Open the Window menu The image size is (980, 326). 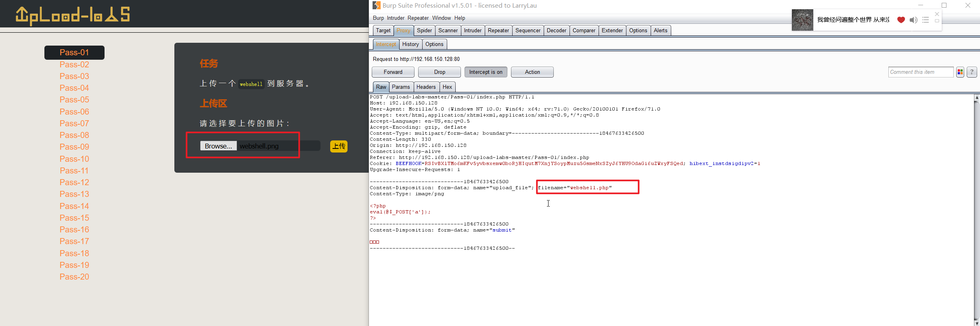point(442,18)
